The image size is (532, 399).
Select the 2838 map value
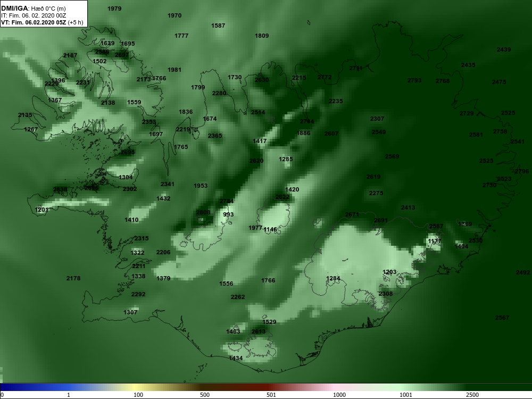[60, 190]
